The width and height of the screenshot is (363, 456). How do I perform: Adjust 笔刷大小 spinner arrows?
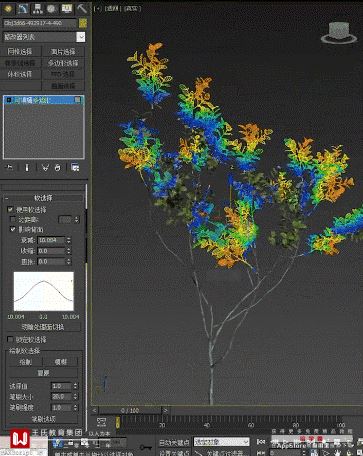(75, 396)
